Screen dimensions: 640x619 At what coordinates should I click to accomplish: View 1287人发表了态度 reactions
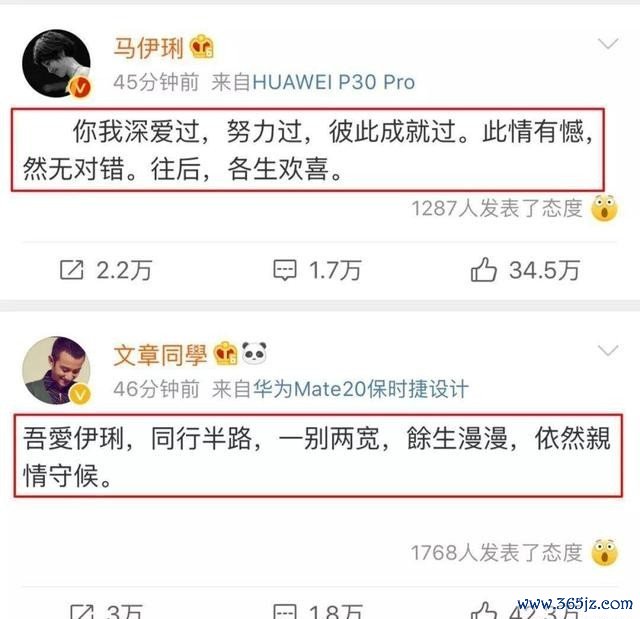497,208
